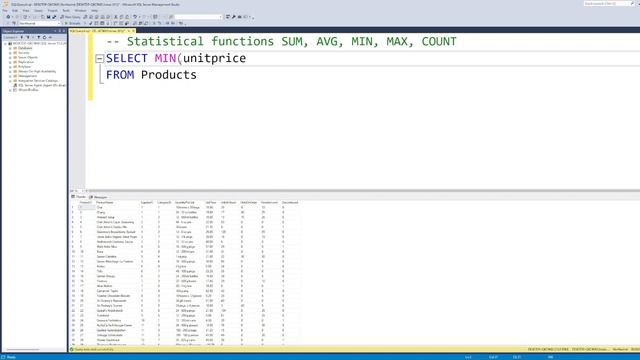Close the Object Explorer panel
This screenshot has width=640, height=360.
tap(64, 31)
